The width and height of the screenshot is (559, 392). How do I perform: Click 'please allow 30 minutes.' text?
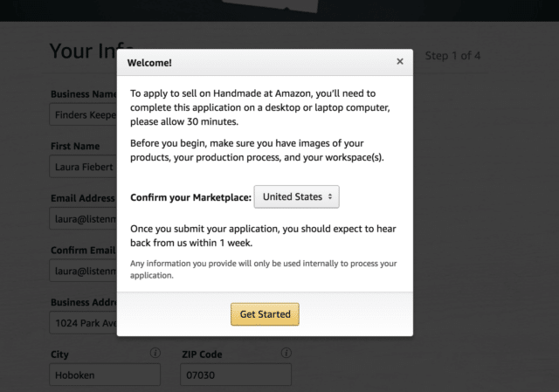coord(184,122)
